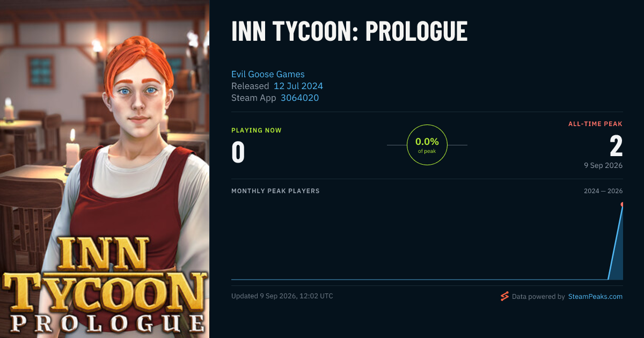
Task: Click the 9 Sep 2026 peak date
Action: pyautogui.click(x=603, y=165)
